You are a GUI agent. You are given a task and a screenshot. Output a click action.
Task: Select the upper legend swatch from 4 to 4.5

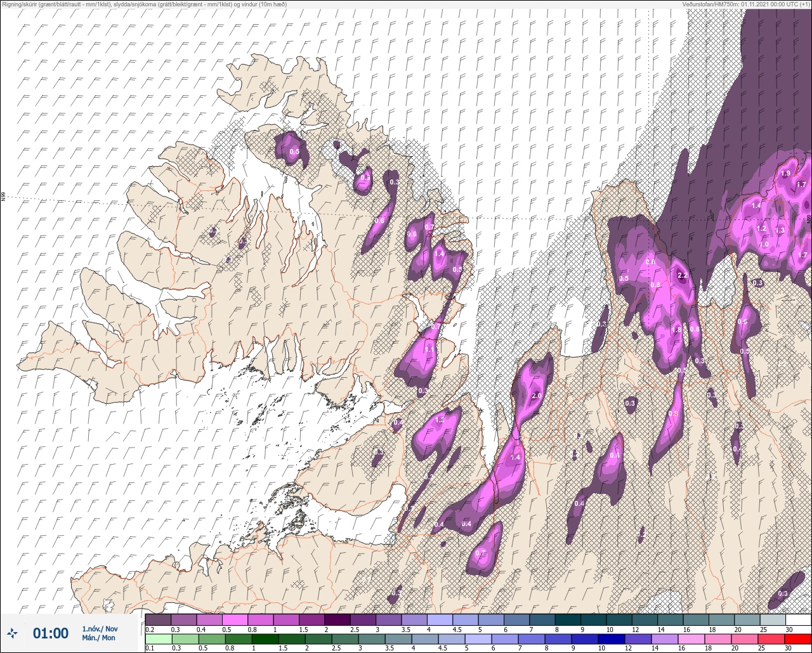coord(440,619)
